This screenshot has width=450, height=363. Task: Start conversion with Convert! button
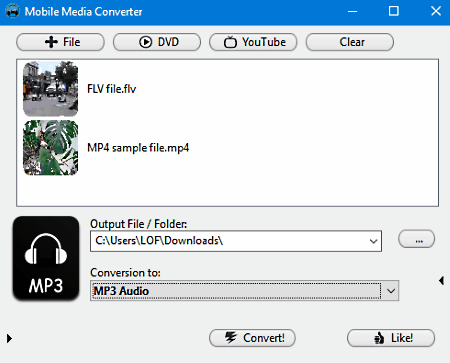(252, 338)
